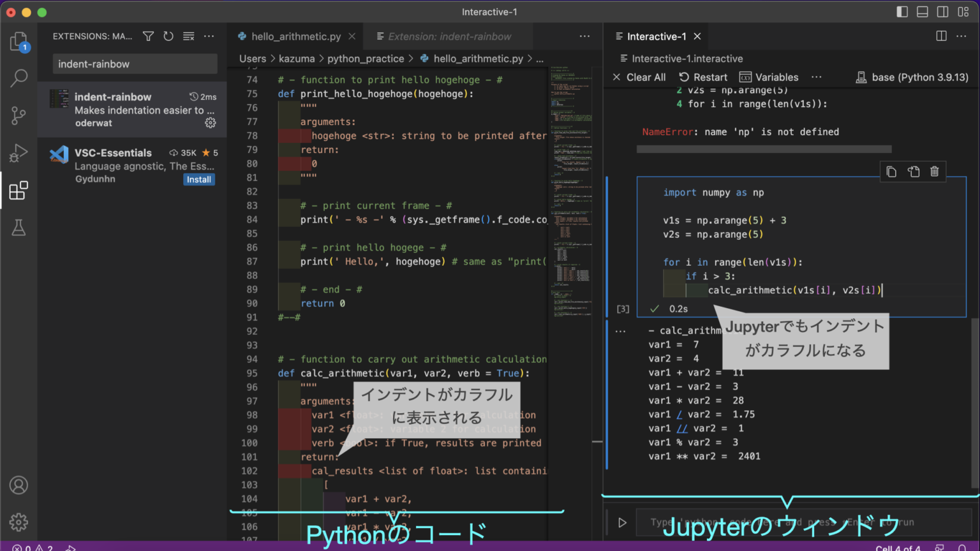Screen dimensions: 980x551
Task: Click Restart in the interactive toolbar
Action: coord(703,77)
